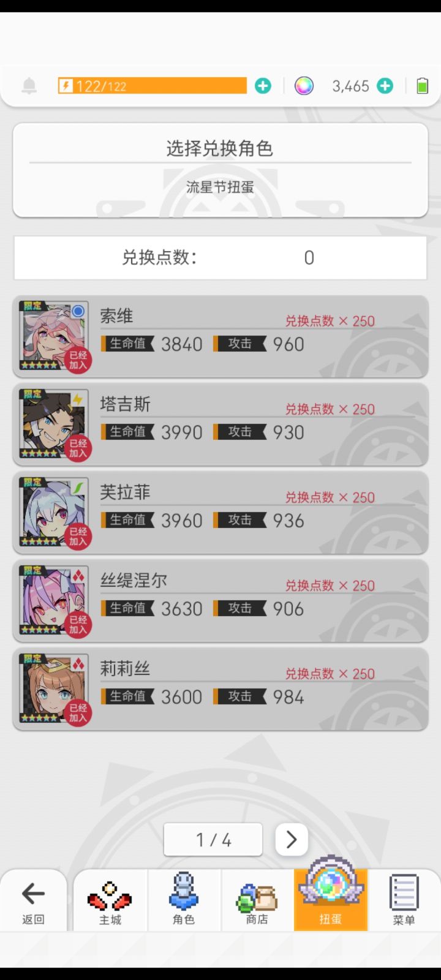Select 索维 character for exchange
This screenshot has height=980, width=441.
click(221, 336)
